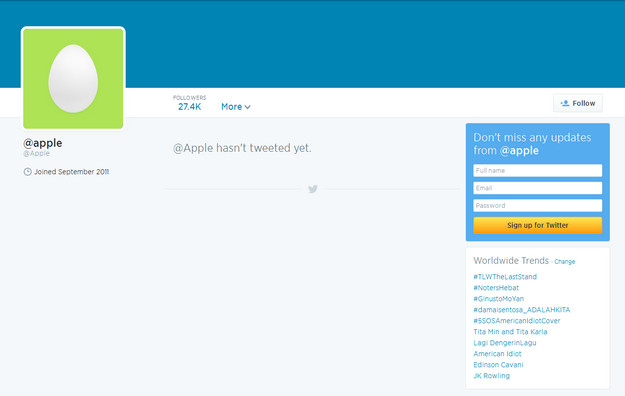
Task: Click Change next to Worldwide Trends
Action: [x=564, y=262]
